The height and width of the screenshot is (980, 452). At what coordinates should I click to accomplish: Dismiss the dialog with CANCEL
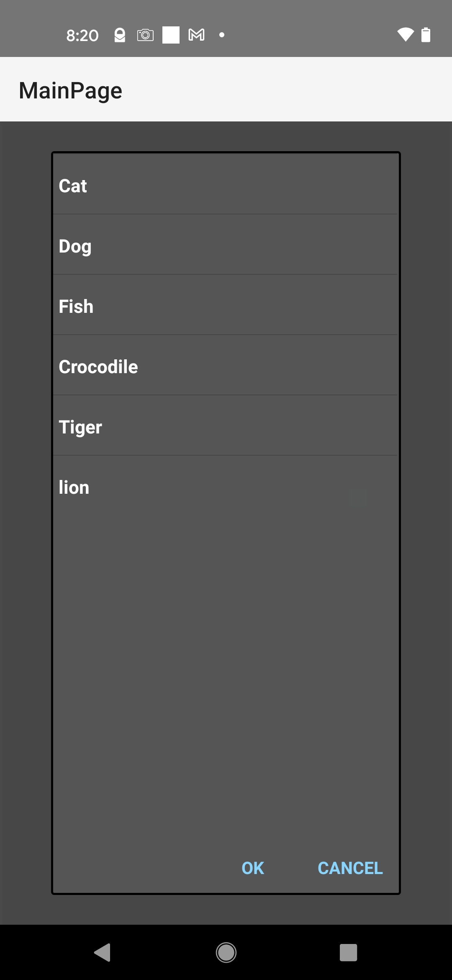coord(350,868)
